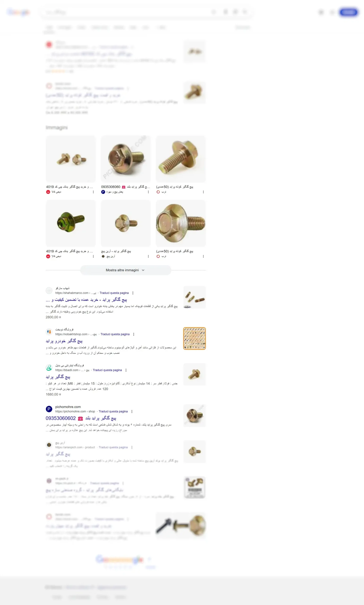Open three-dot menu beside bbadil.com result

coord(126,370)
